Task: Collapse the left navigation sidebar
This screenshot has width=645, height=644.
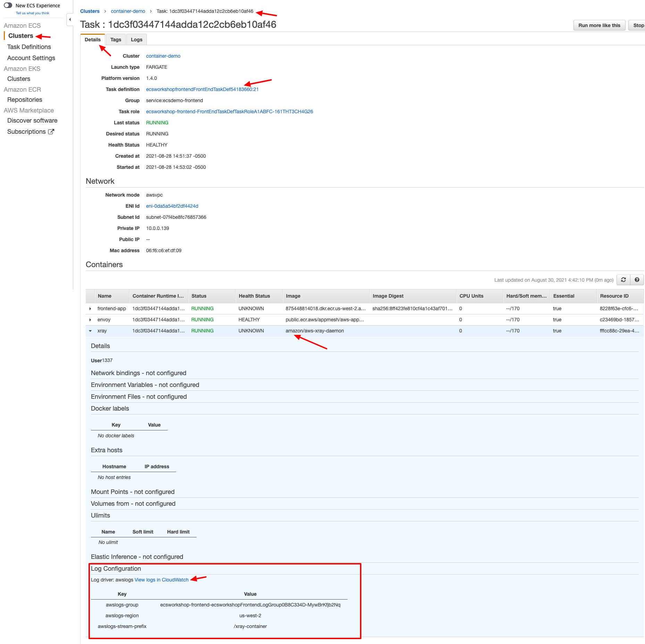Action: pos(70,19)
